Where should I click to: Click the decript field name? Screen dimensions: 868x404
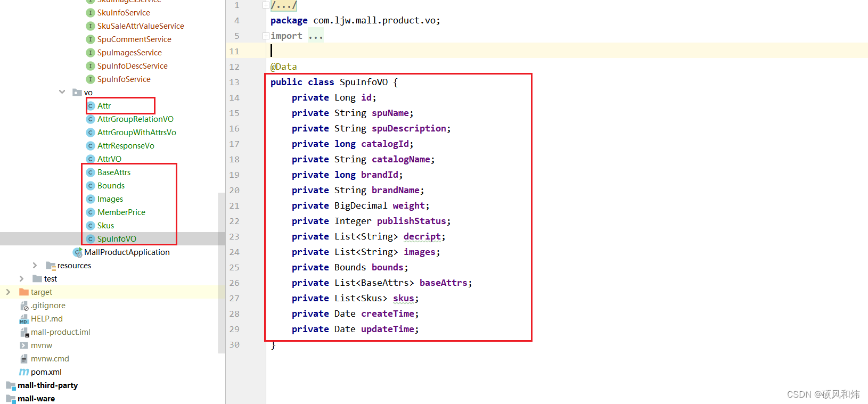(x=422, y=237)
